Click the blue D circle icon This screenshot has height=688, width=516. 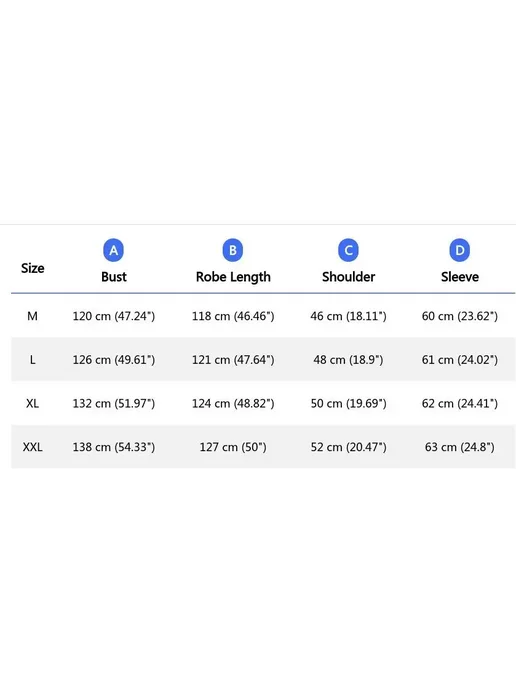tap(460, 250)
